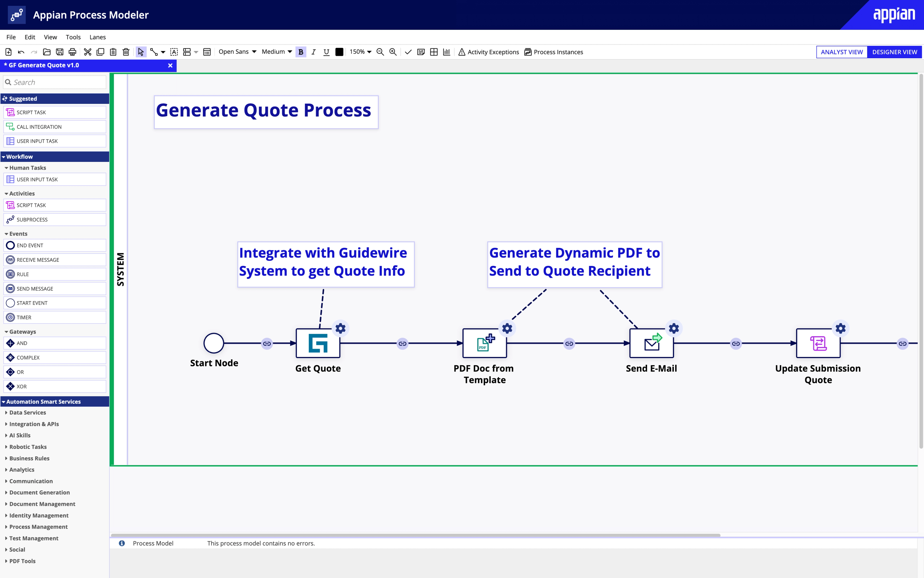Select the connector line tool
The width and height of the screenshot is (924, 578).
click(154, 52)
